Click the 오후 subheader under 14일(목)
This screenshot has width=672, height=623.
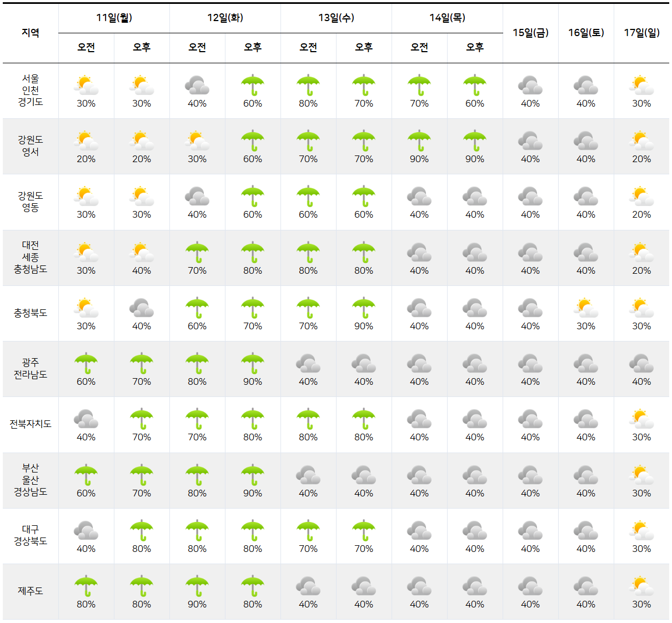click(x=475, y=48)
